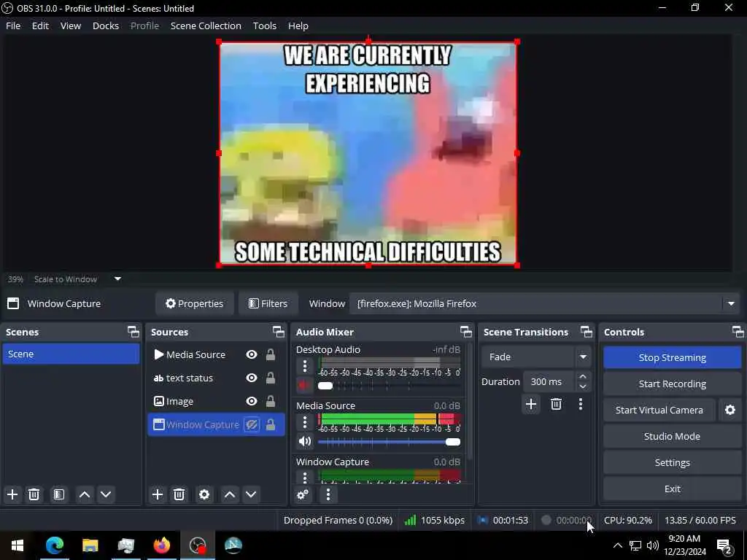Open source Filters button

[x=268, y=303]
